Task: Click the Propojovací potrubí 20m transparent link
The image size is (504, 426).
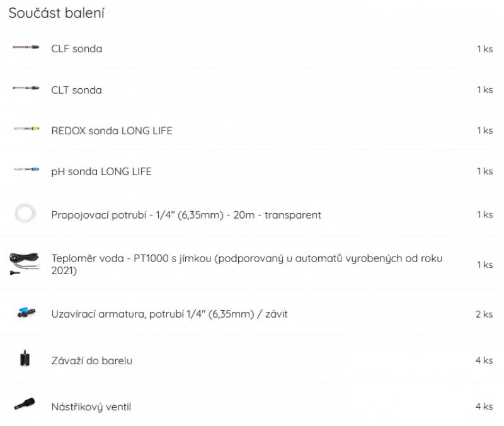Action: 186,215
